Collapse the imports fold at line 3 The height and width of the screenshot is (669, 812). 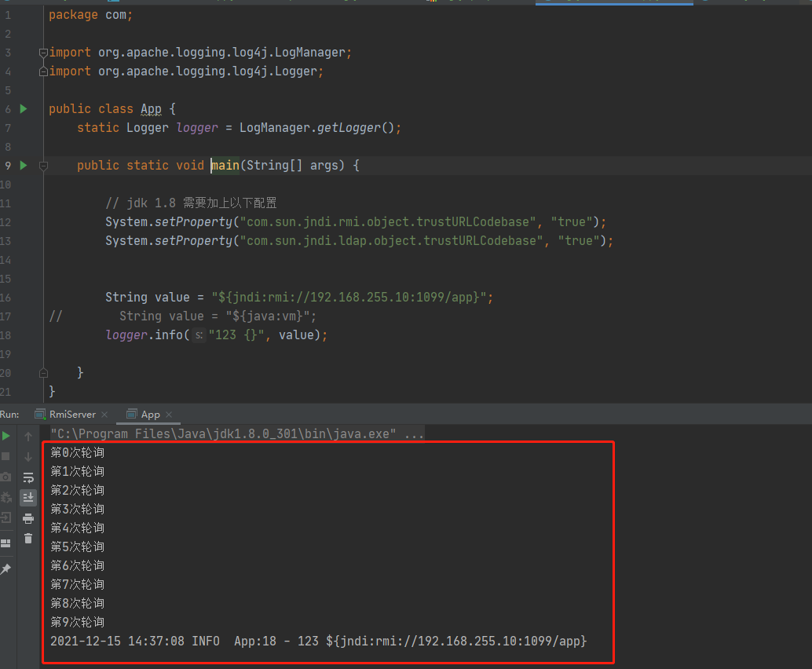[x=43, y=53]
